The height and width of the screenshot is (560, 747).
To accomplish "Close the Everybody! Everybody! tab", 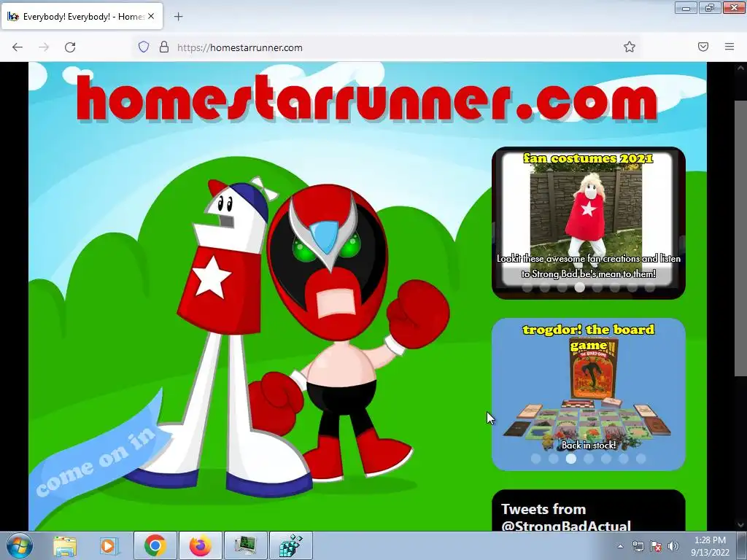I will (151, 16).
